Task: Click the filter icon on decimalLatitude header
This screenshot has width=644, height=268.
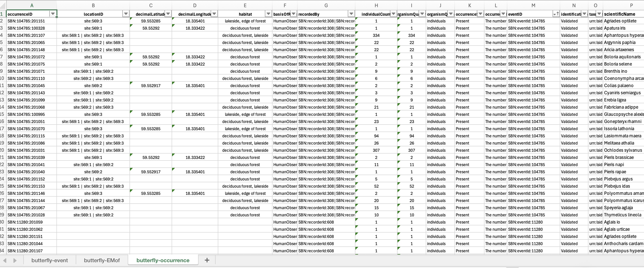Action: [168, 14]
